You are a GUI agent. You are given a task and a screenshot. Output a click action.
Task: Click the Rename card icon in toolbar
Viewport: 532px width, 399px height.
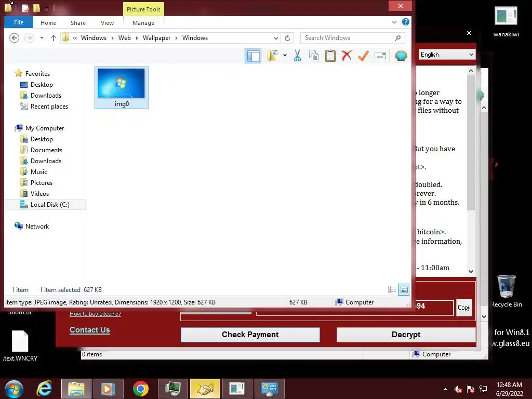(x=380, y=56)
